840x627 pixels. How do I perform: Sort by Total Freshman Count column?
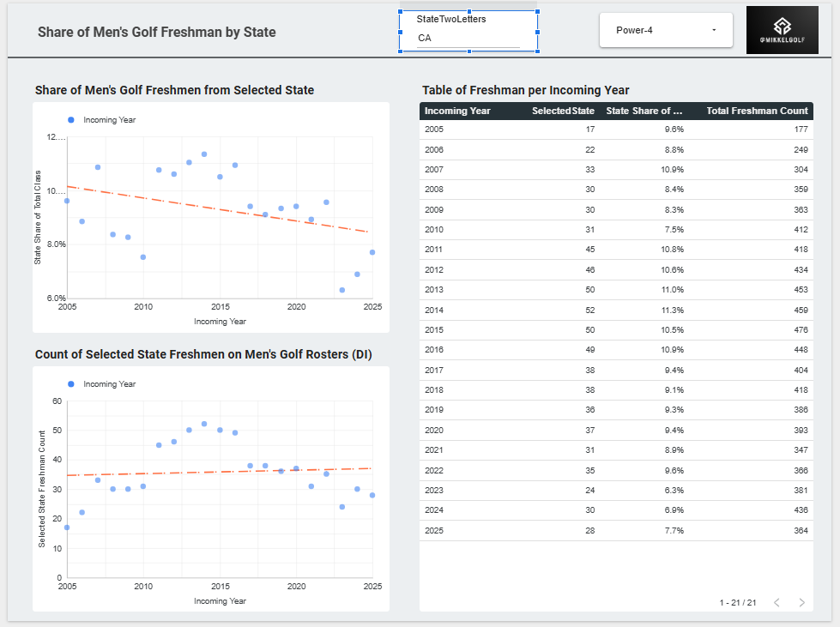[757, 111]
